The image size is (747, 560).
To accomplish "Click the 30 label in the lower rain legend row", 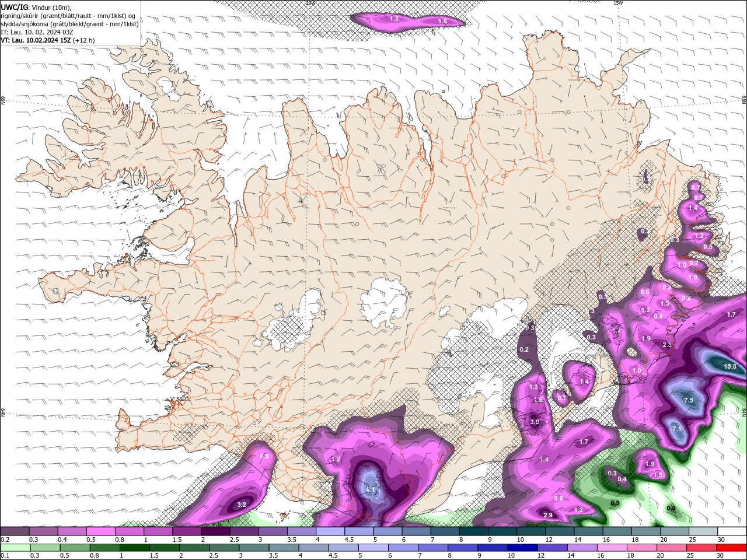I will [x=721, y=555].
